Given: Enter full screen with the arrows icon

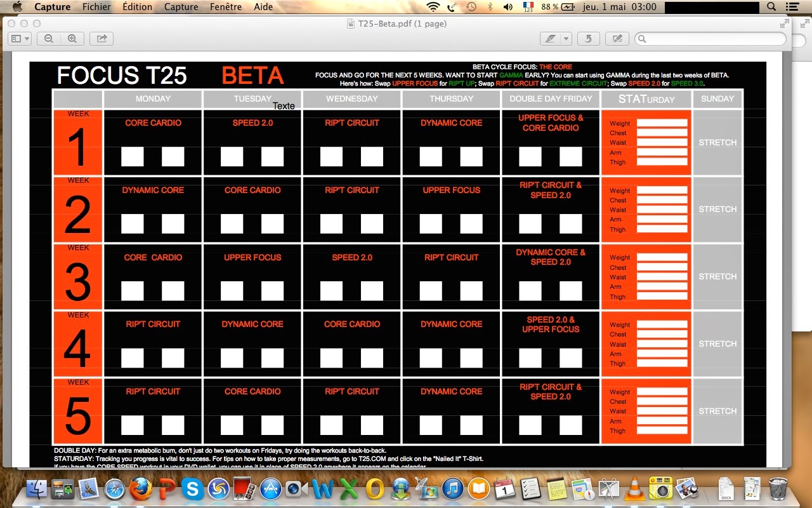Looking at the screenshot, I should tap(785, 23).
